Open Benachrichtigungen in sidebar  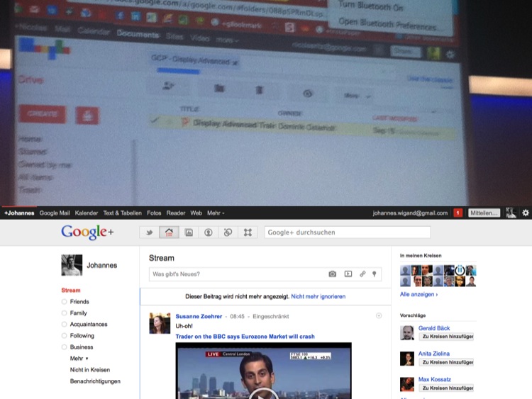(x=95, y=381)
